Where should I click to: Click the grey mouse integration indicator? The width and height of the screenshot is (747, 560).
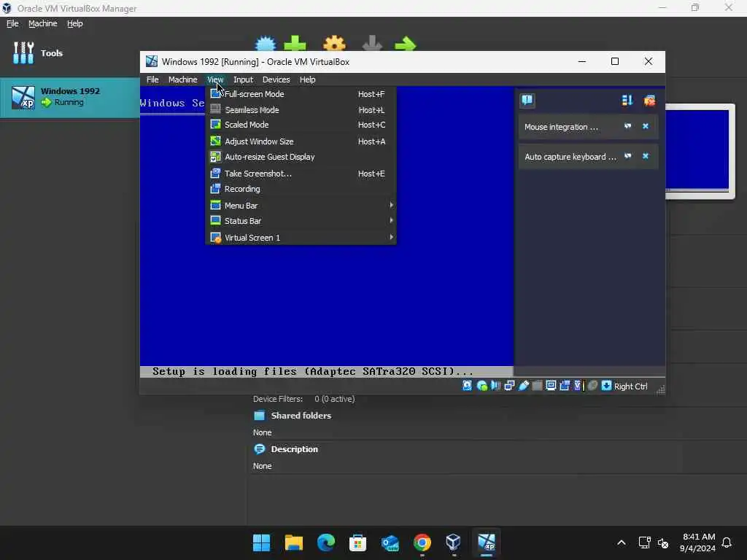point(592,386)
